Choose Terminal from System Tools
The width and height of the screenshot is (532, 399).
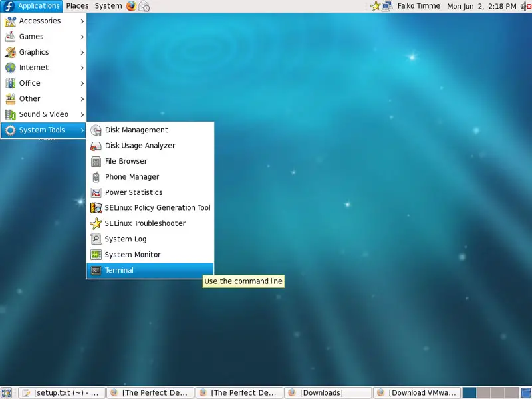coord(150,271)
